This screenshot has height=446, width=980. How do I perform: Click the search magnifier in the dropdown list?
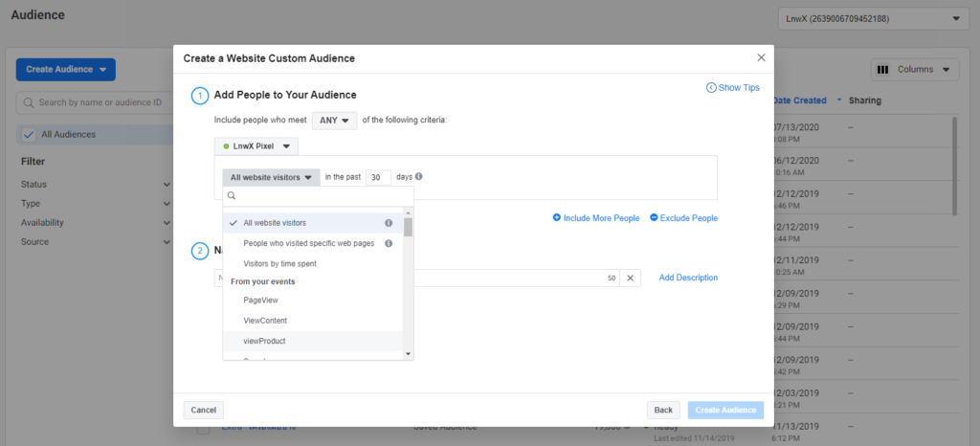(232, 195)
